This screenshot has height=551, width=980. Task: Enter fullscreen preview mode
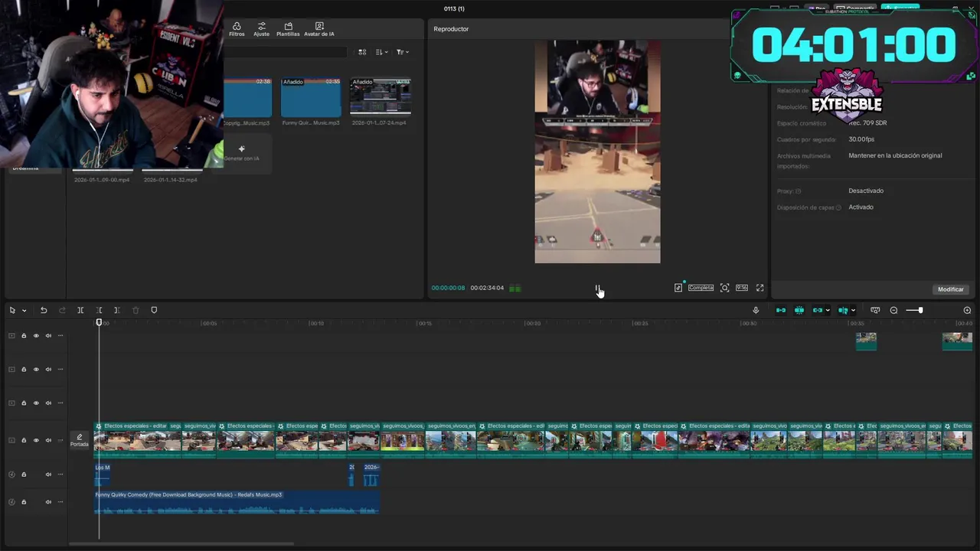coord(759,288)
